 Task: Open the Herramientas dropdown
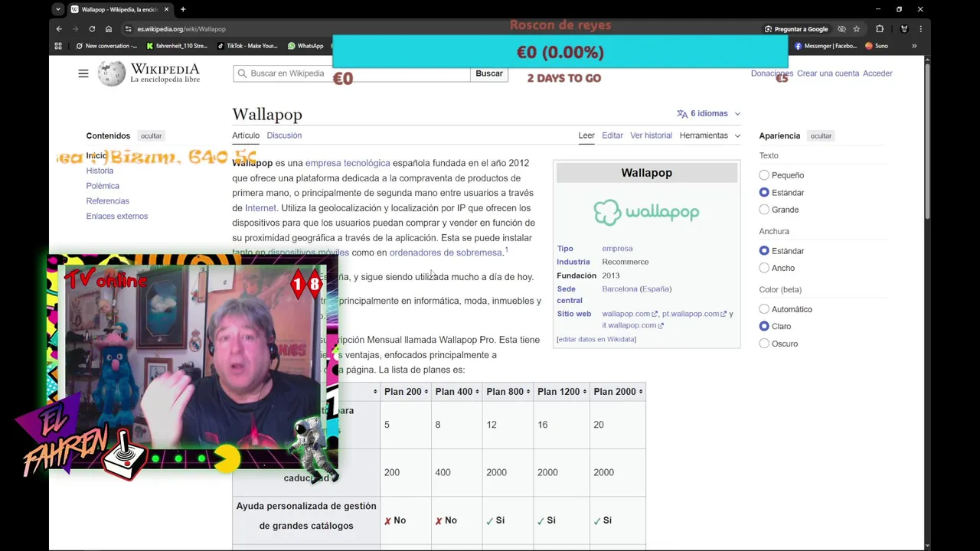pos(710,135)
